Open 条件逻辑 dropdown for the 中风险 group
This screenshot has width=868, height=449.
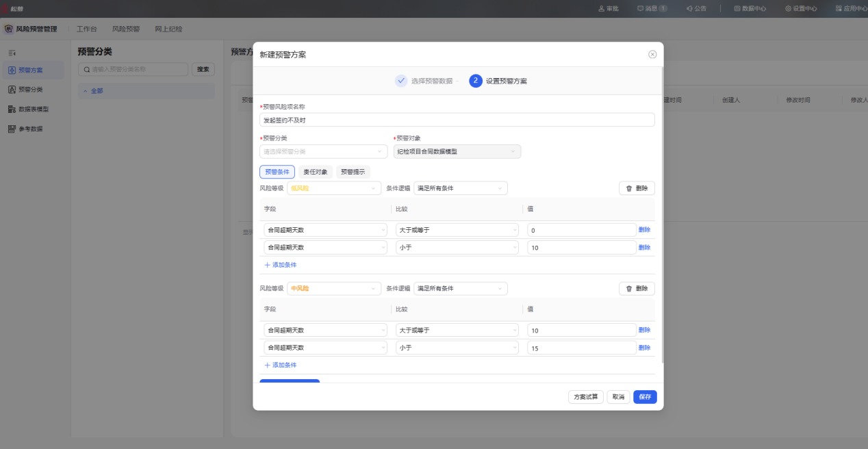(x=461, y=289)
